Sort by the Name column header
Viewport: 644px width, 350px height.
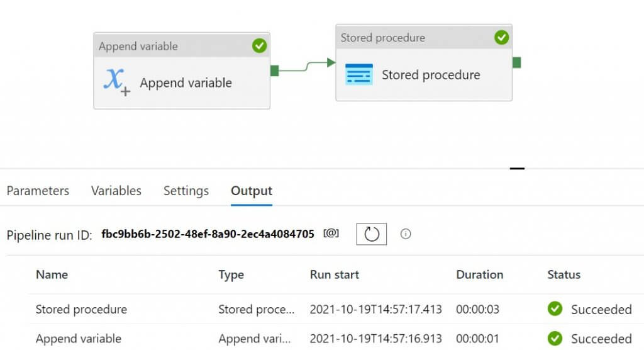click(52, 274)
